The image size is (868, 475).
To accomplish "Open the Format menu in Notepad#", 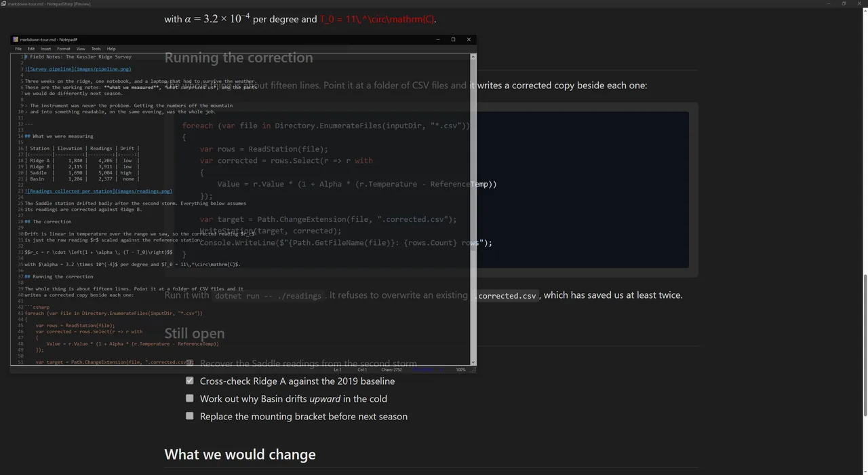I will (x=64, y=49).
